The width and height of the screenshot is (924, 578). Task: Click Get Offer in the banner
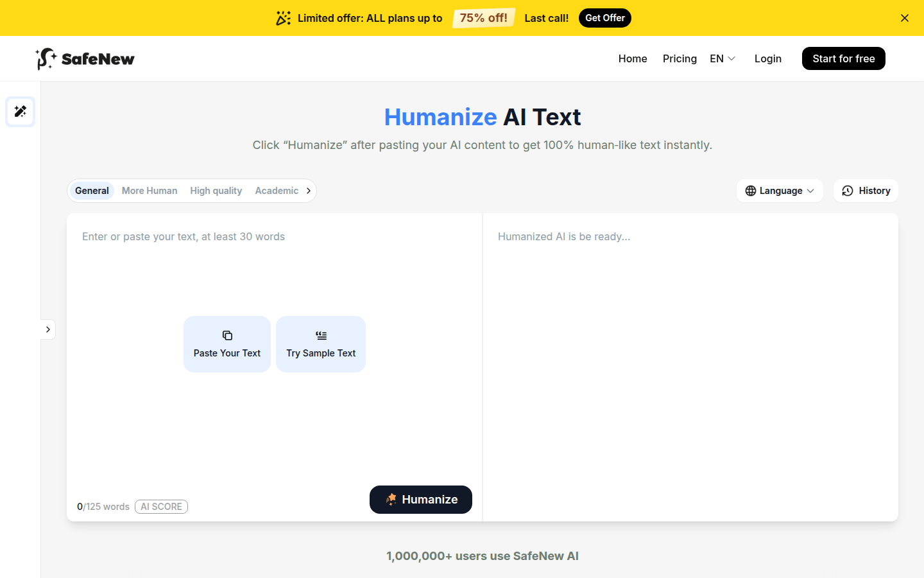point(604,18)
